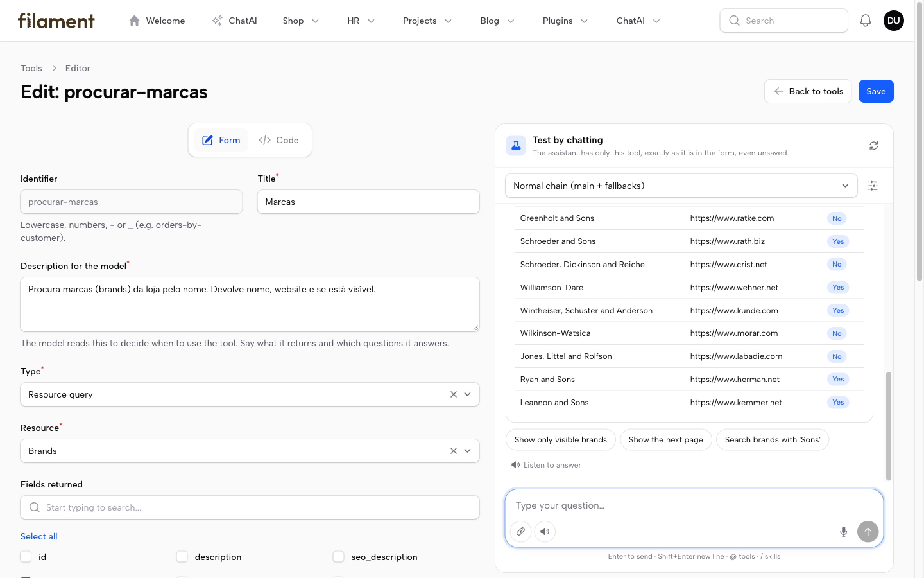Open chat settings sliders icon
Viewport: 924px width, 578px height.
tap(873, 186)
